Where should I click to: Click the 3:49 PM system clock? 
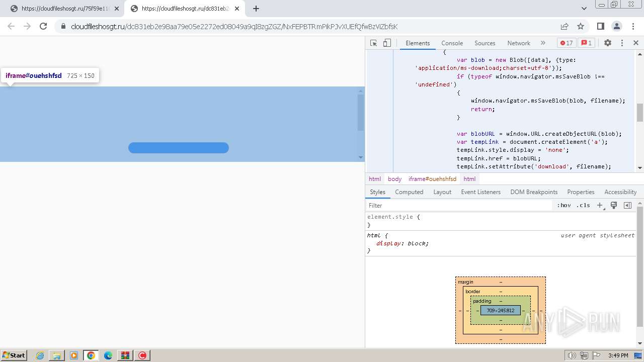618,355
